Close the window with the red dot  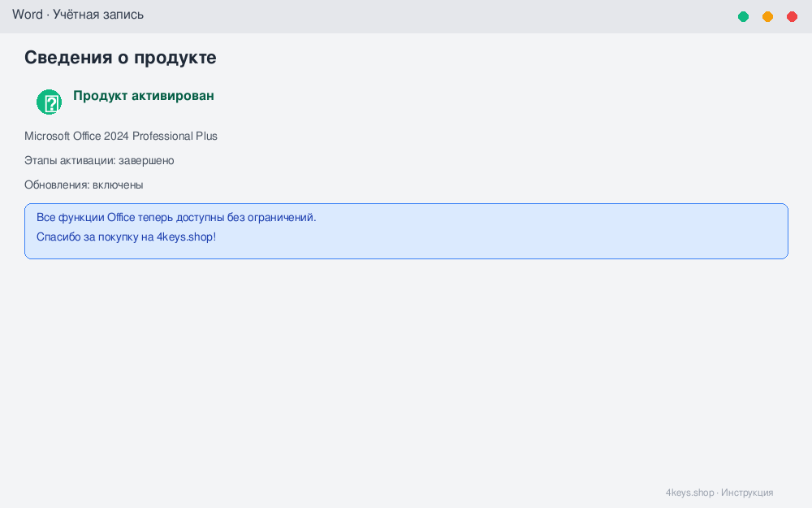(792, 16)
